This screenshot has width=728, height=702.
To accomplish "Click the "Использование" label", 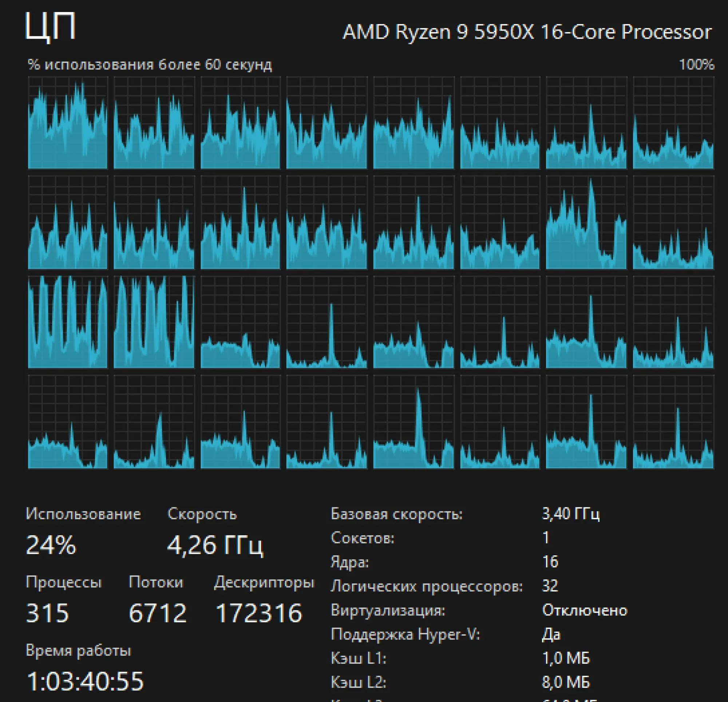I will coord(83,514).
